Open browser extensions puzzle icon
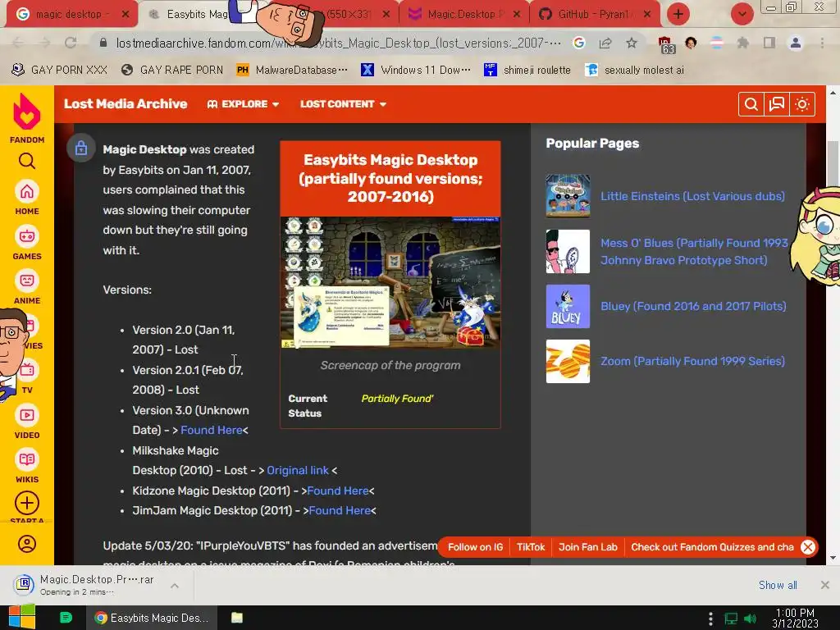Screen dimensions: 840x630 coord(742,43)
